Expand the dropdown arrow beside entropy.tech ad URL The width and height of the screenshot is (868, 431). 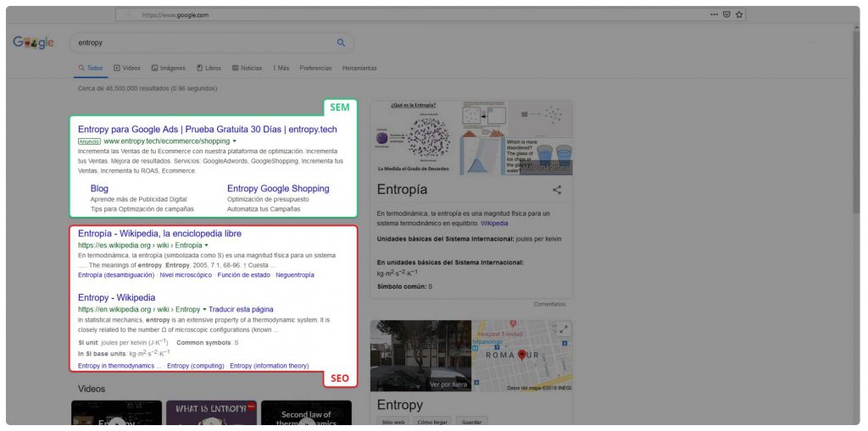pyautogui.click(x=235, y=141)
